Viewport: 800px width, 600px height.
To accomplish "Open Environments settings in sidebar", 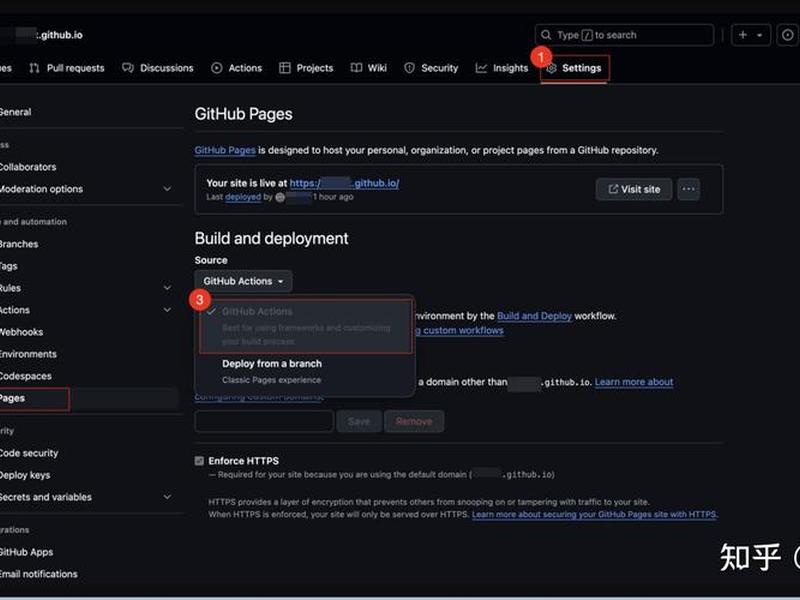I will (28, 354).
